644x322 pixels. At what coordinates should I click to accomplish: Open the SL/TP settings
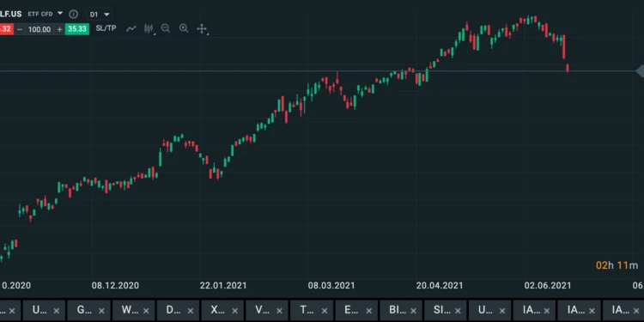[106, 28]
